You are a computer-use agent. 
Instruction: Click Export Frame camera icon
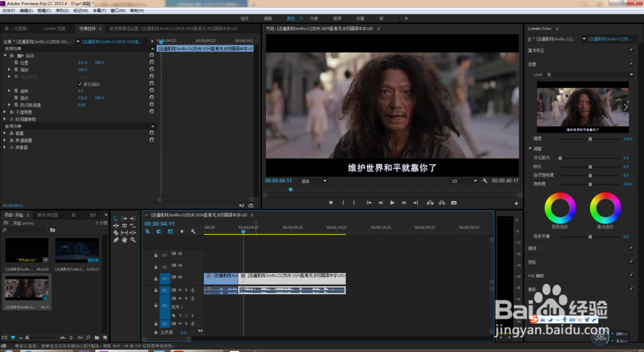coord(454,202)
